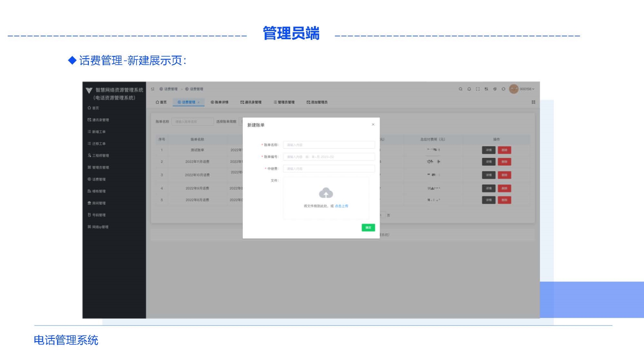This screenshot has width=644, height=362.
Task: Click the language translate icon
Action: click(486, 89)
